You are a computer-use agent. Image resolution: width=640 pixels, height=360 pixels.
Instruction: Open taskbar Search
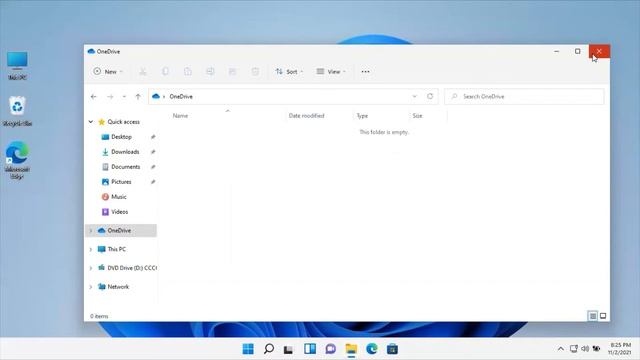tap(269, 349)
